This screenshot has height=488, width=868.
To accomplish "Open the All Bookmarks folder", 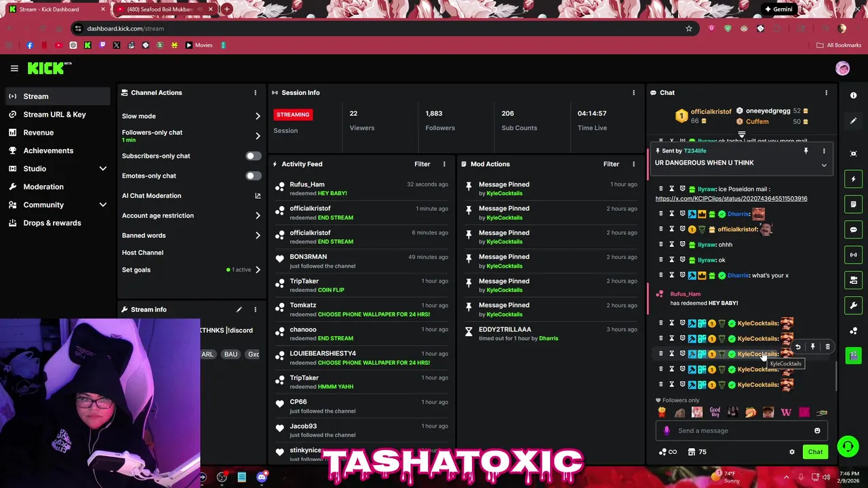I will [839, 45].
